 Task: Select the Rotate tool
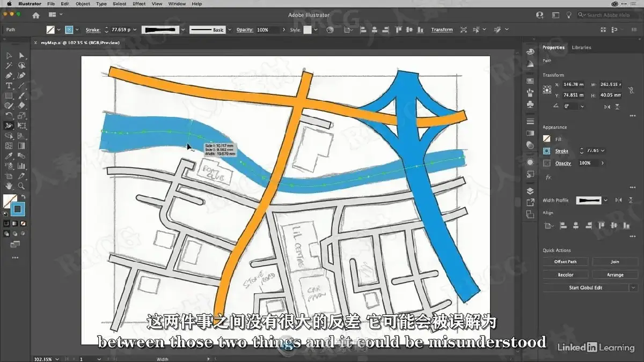point(9,115)
